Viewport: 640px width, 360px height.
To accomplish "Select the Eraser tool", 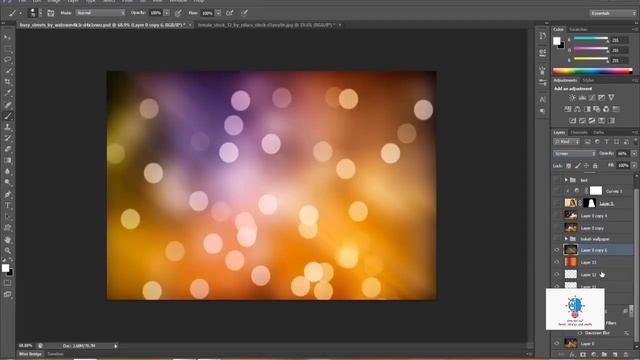I will click(x=7, y=149).
